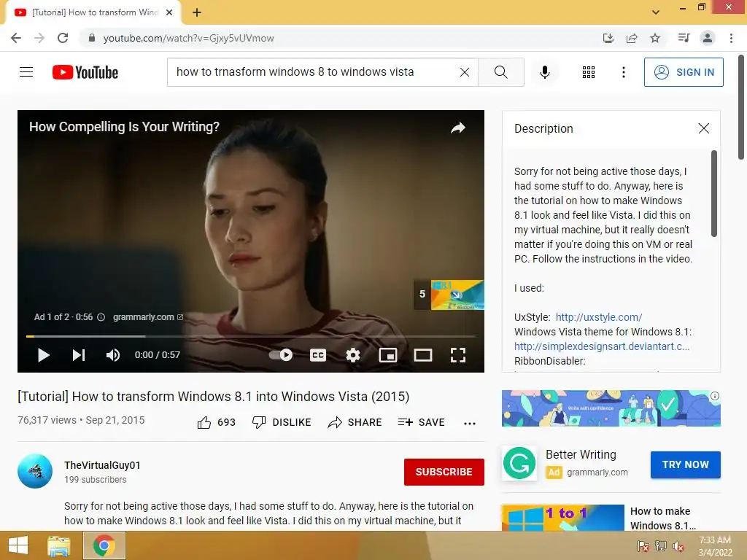Image resolution: width=747 pixels, height=560 pixels.
Task: Go back in browser
Action: click(x=16, y=38)
